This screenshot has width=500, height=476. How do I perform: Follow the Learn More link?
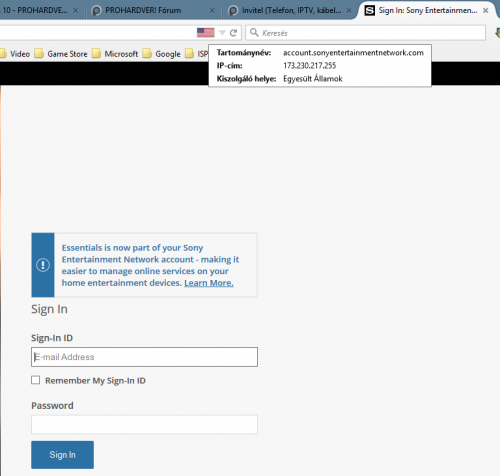(x=209, y=283)
